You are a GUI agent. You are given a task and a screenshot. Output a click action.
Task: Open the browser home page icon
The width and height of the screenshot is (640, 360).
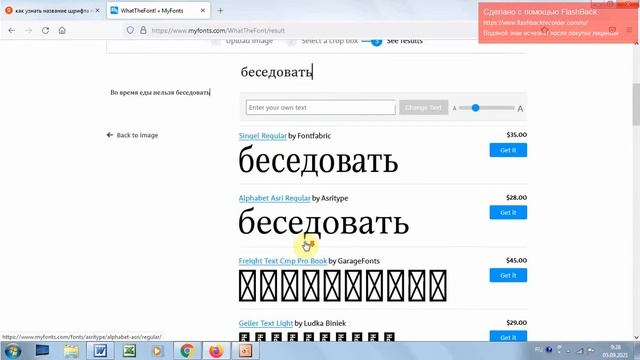pos(62,30)
